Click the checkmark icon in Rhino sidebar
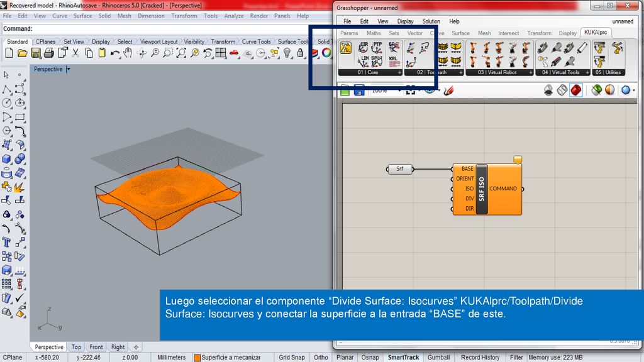Image resolution: width=644 pixels, height=362 pixels. coord(19,298)
